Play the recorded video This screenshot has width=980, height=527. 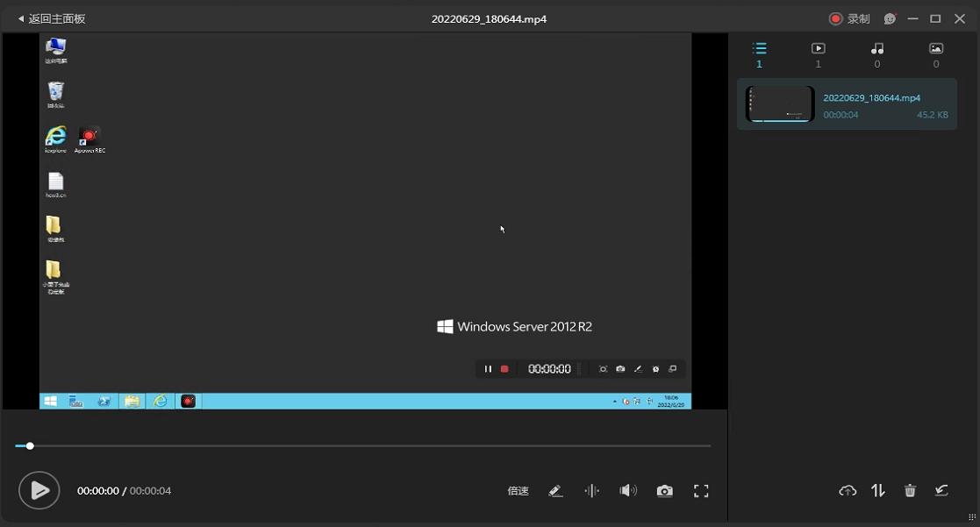coord(39,491)
